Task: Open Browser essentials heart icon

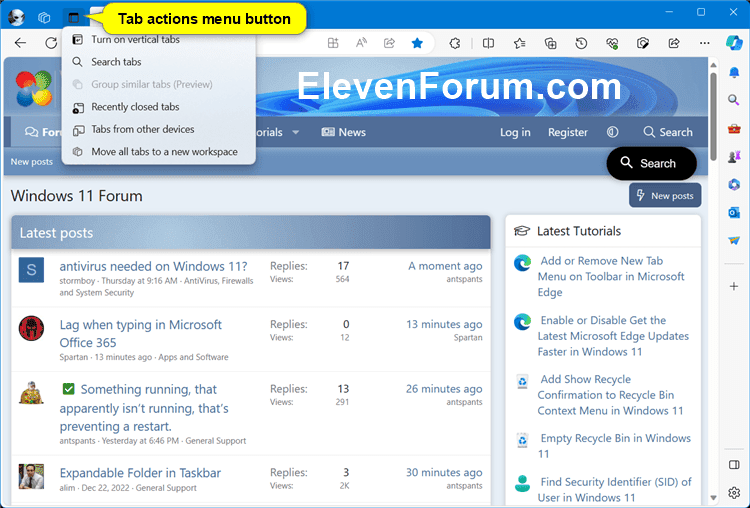Action: pos(612,44)
